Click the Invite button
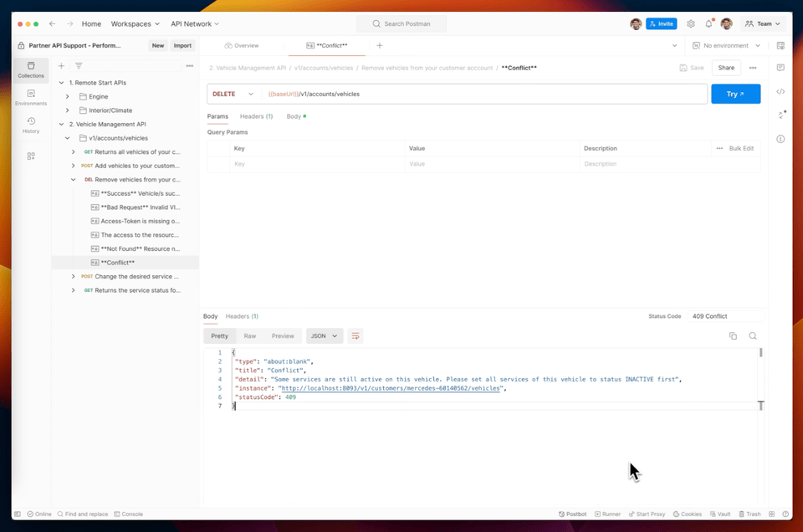The height and width of the screenshot is (532, 803). (x=661, y=23)
